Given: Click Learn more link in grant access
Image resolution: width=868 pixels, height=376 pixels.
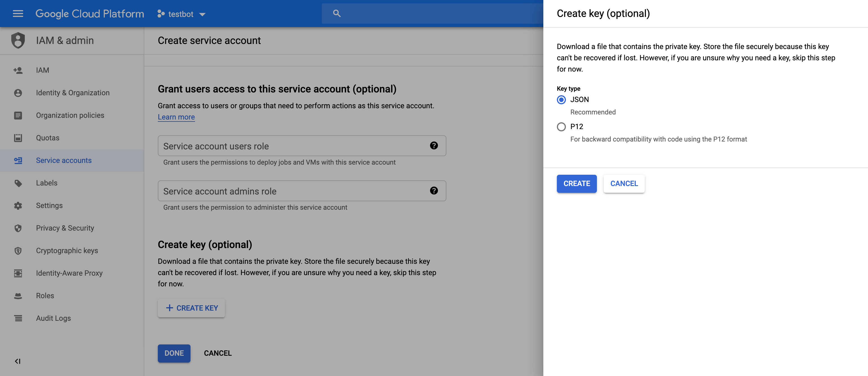Looking at the screenshot, I should click(x=176, y=116).
